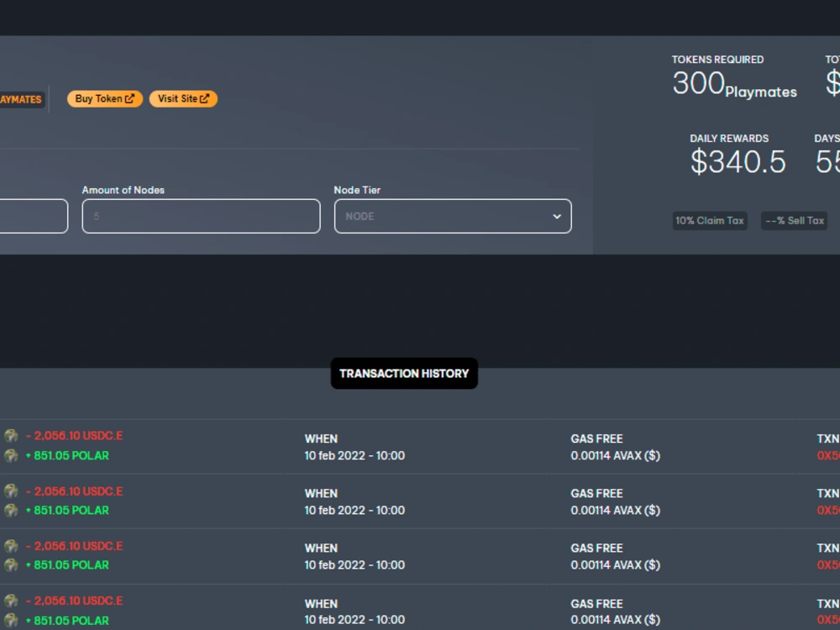Viewport: 840px width, 630px height.
Task: Click the Buy Token button
Action: point(104,98)
